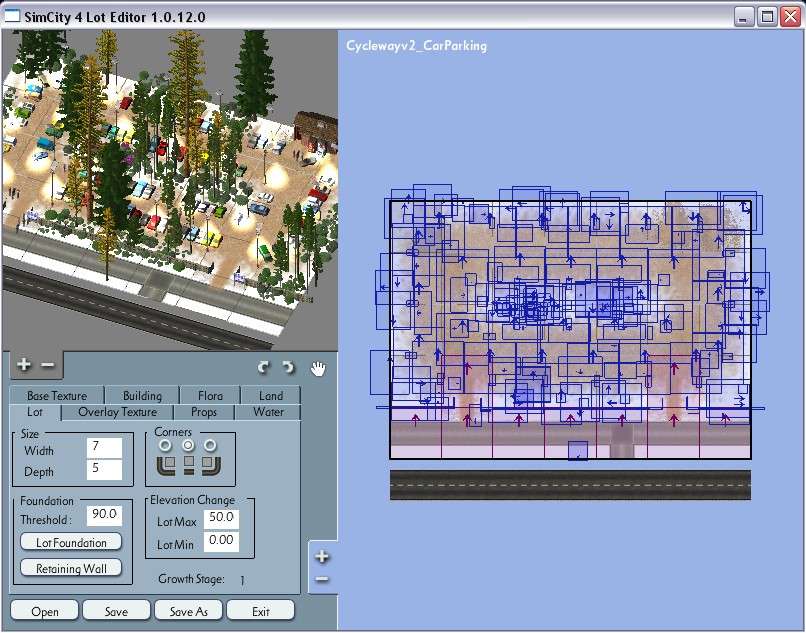Click the Lot Foundation button
This screenshot has width=806, height=633.
click(x=71, y=542)
